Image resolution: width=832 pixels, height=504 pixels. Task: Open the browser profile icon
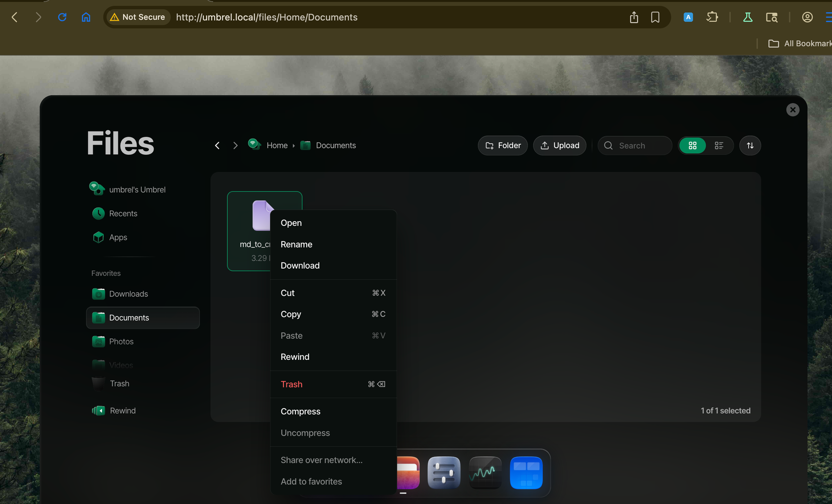point(807,17)
